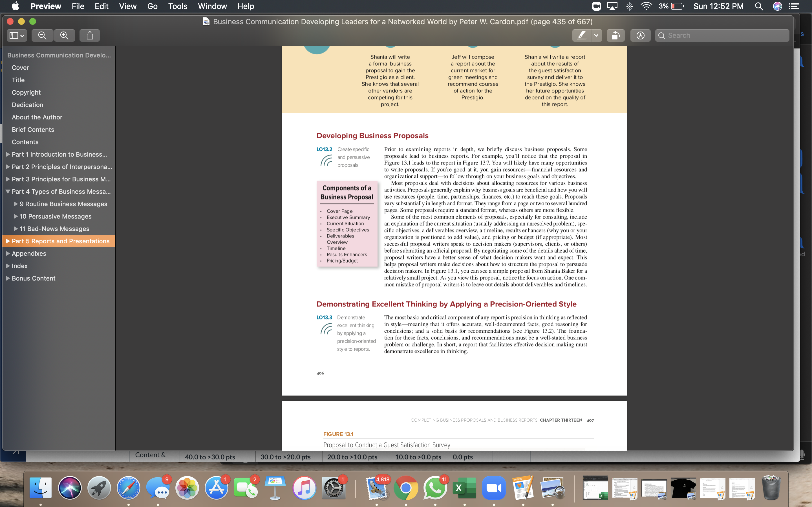Open the sidebar view options button
Screen dimensions: 812x507
click(x=17, y=35)
